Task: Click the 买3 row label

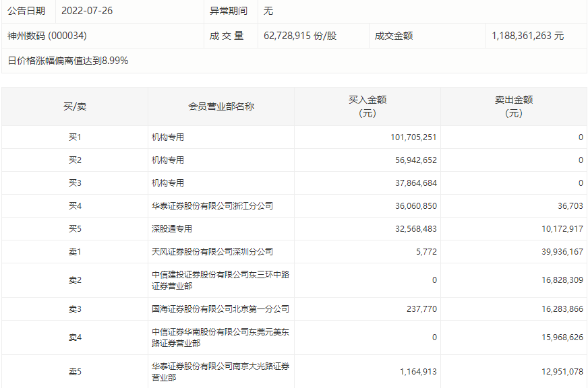Action: coord(74,183)
